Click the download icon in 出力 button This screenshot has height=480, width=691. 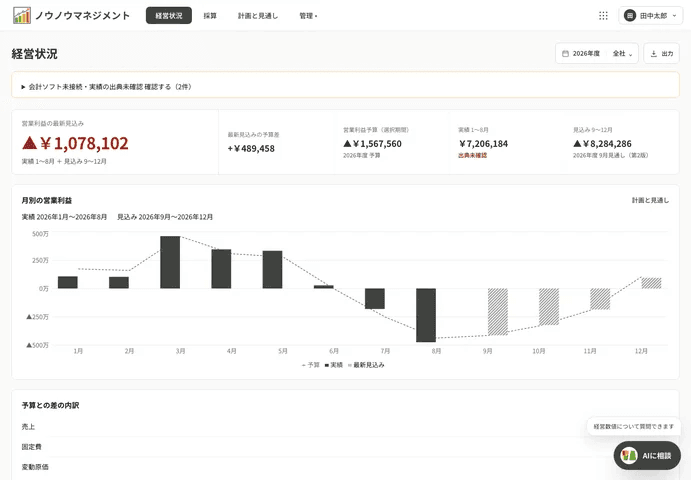click(x=654, y=54)
